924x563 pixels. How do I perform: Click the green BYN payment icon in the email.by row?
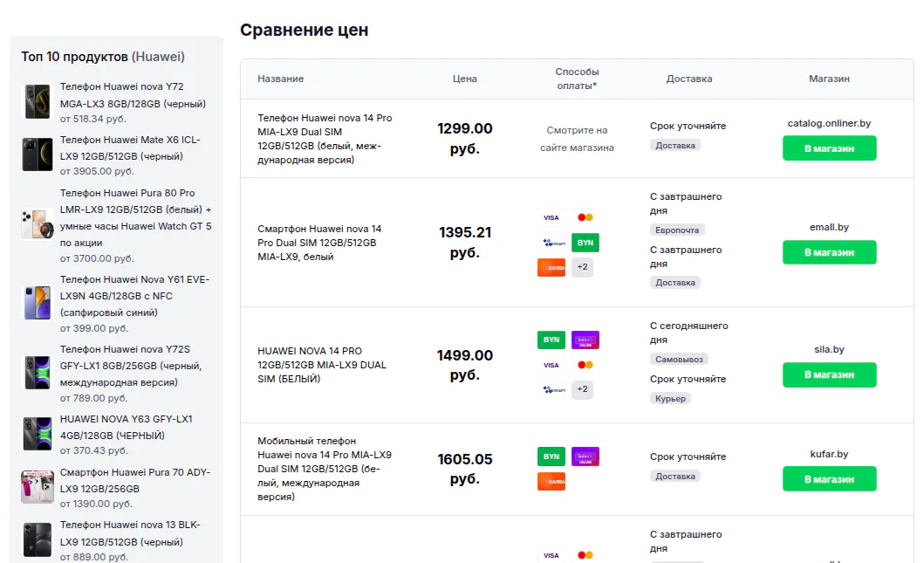tap(585, 243)
